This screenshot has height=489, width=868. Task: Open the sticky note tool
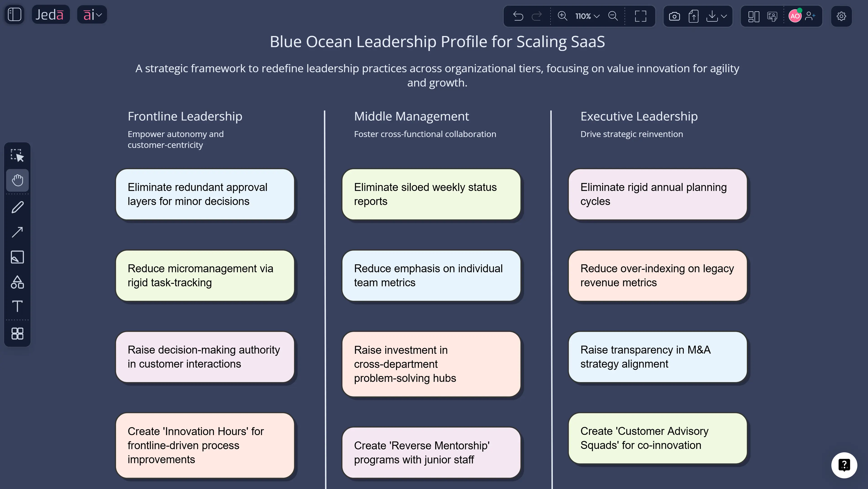point(17,257)
